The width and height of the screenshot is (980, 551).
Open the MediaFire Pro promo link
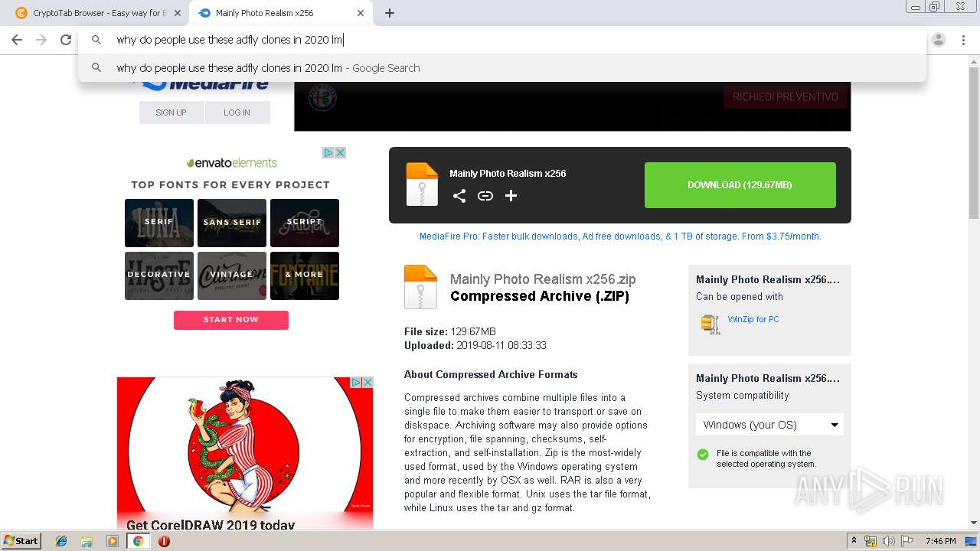[x=620, y=236]
